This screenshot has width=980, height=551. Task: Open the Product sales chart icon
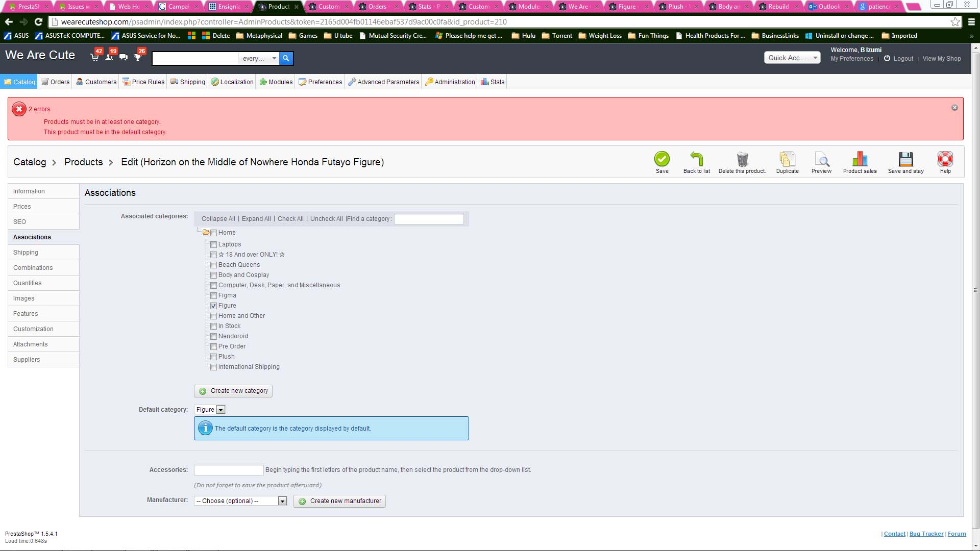860,159
